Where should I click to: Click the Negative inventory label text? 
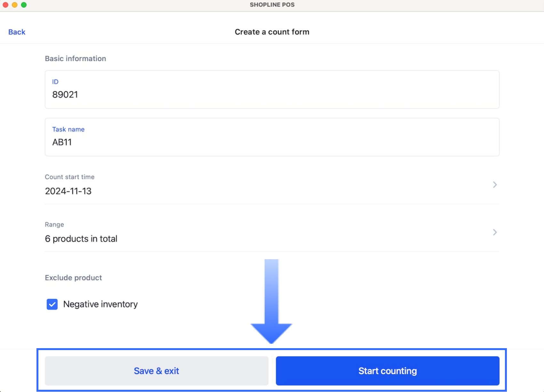tap(100, 304)
